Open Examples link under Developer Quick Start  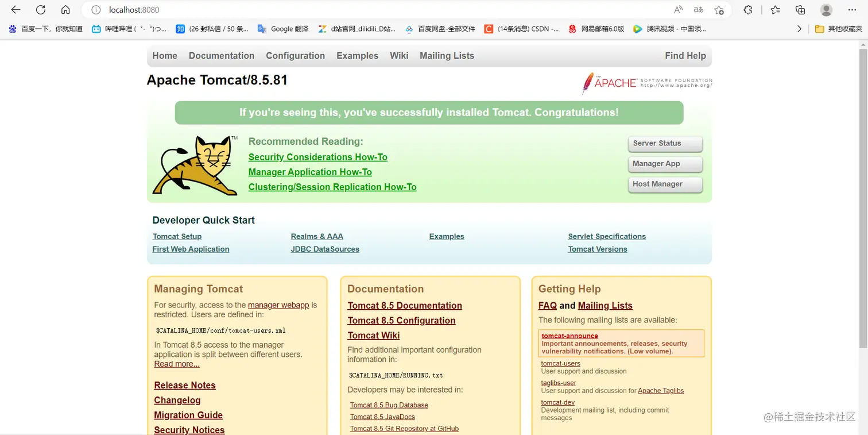tap(447, 236)
